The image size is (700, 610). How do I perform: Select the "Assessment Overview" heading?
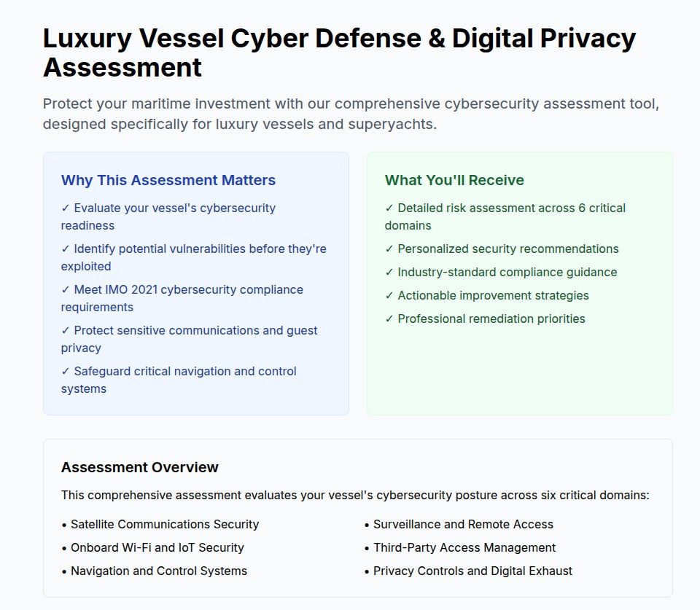coord(140,467)
